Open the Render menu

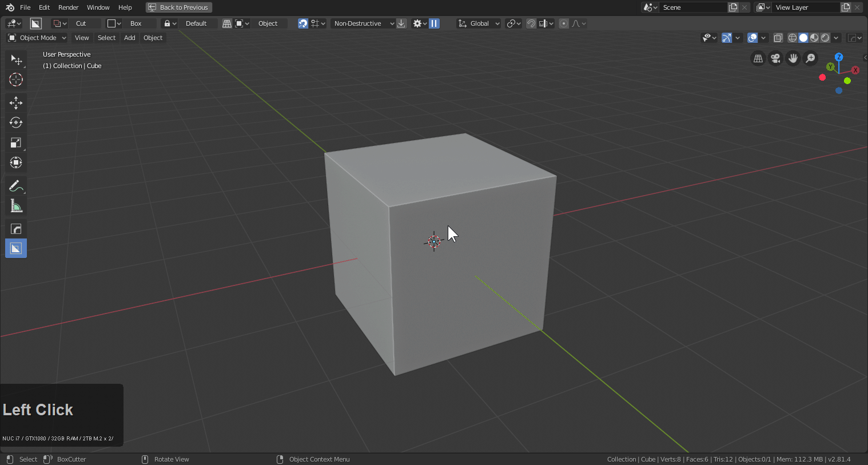68,7
